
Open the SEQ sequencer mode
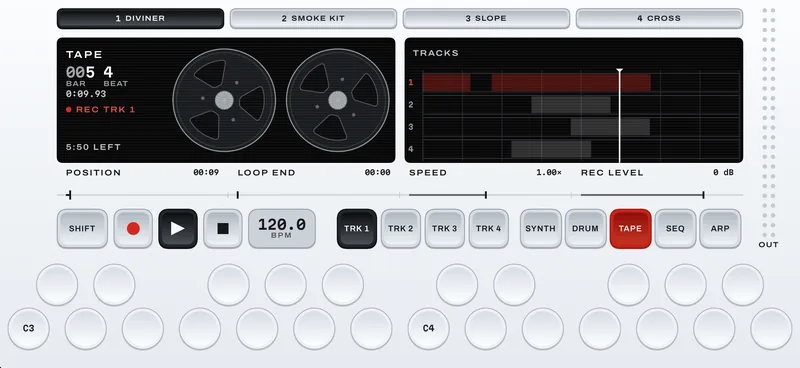pyautogui.click(x=675, y=229)
